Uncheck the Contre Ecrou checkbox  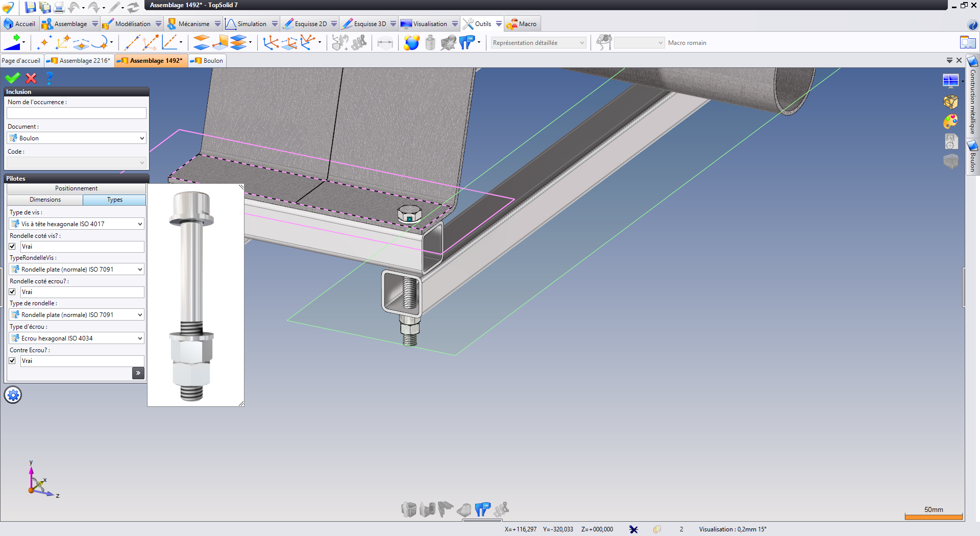[13, 361]
